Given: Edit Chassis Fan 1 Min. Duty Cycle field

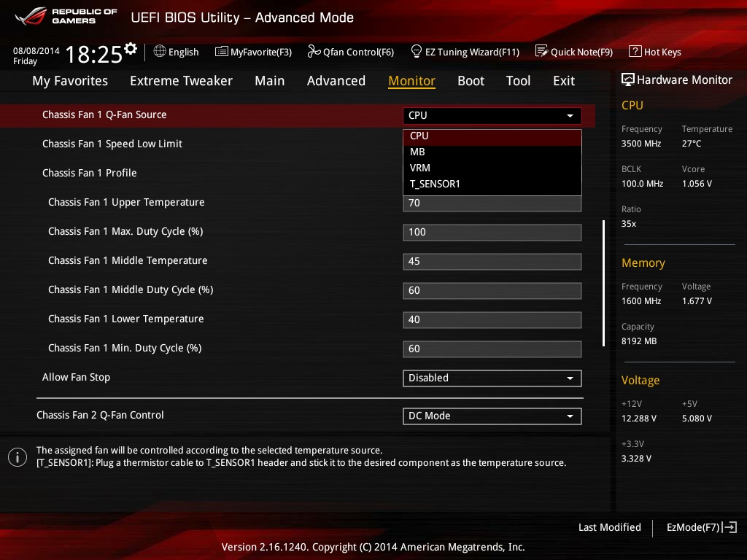Looking at the screenshot, I should (492, 349).
